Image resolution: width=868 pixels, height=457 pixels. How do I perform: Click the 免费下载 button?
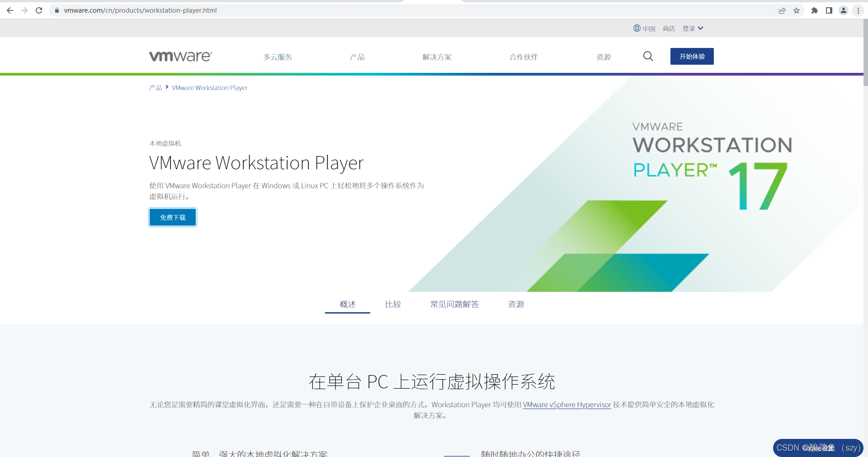pyautogui.click(x=172, y=217)
